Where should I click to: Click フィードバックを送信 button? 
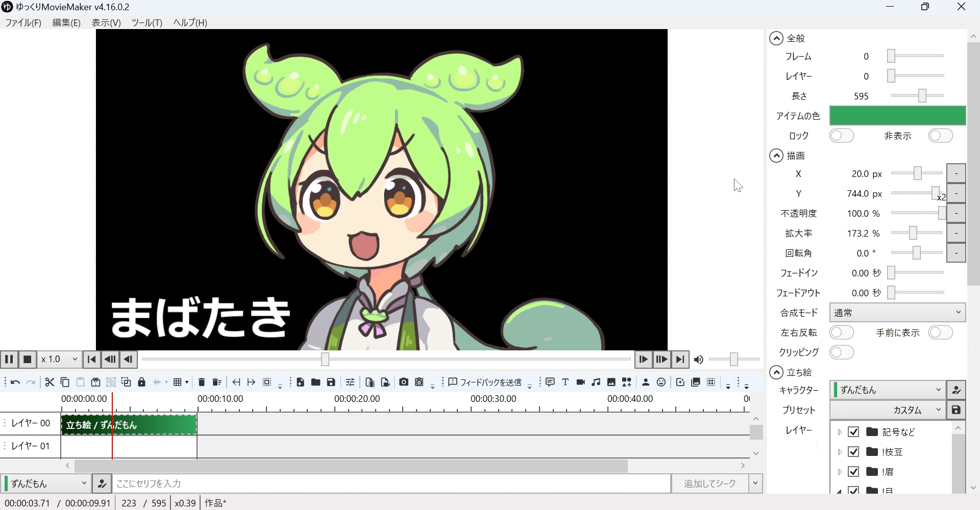(x=485, y=382)
